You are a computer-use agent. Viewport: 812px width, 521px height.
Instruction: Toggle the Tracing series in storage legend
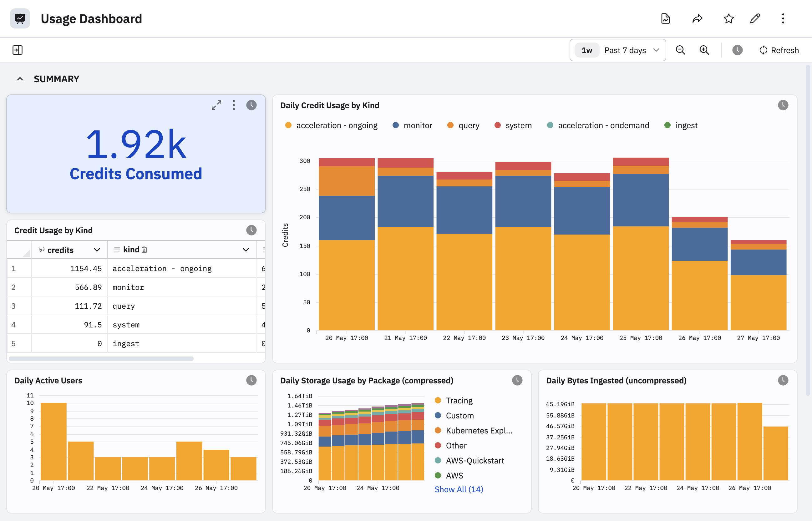(454, 401)
